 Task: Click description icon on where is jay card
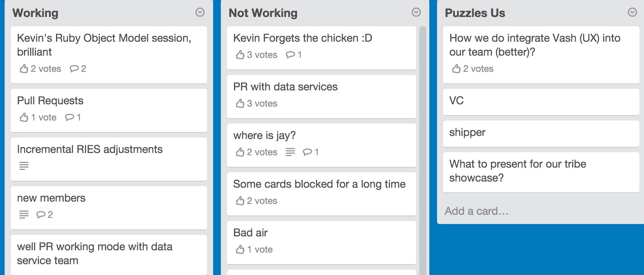[x=290, y=152]
